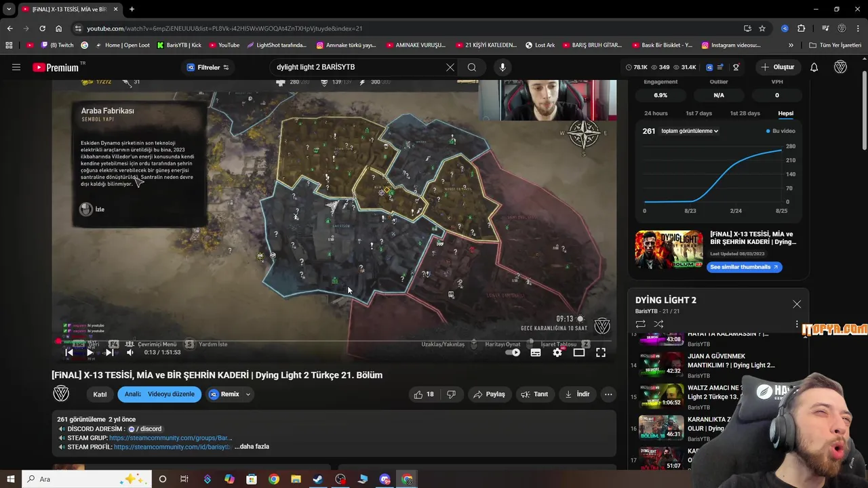868x488 pixels.
Task: Open the BarisYTB | Kick bookmark
Action: click(x=179, y=45)
